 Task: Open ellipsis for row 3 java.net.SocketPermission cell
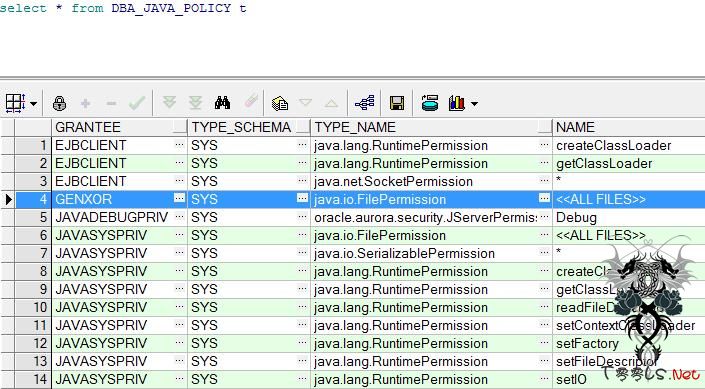pos(544,180)
